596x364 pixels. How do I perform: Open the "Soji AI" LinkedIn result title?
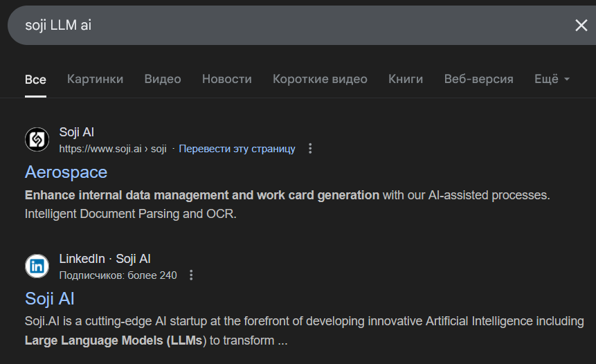point(50,298)
